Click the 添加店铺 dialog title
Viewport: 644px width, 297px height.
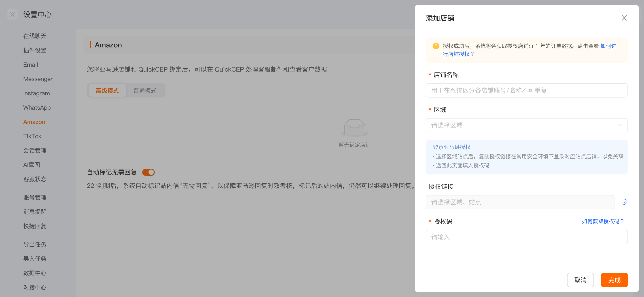click(440, 18)
